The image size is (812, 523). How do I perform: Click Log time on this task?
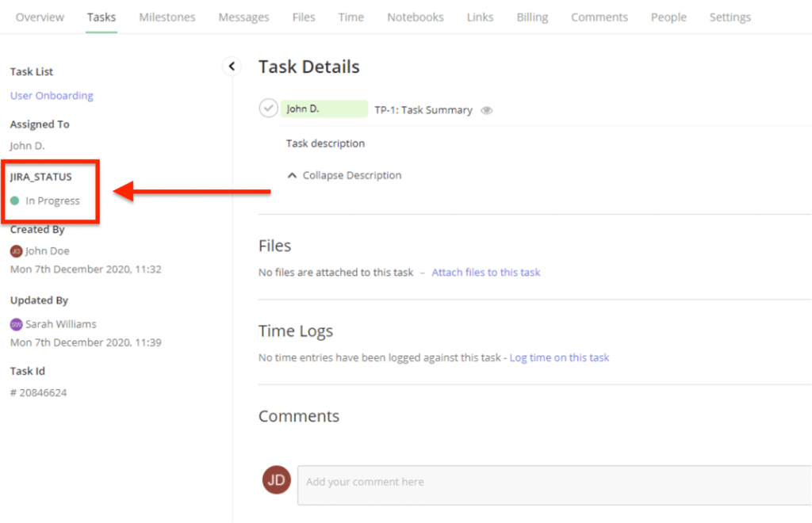pyautogui.click(x=559, y=358)
